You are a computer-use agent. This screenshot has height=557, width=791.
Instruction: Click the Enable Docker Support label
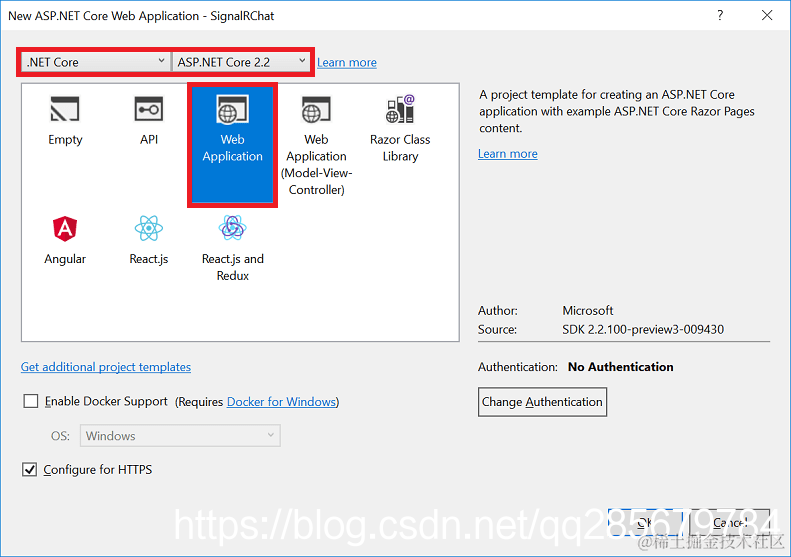tap(106, 401)
